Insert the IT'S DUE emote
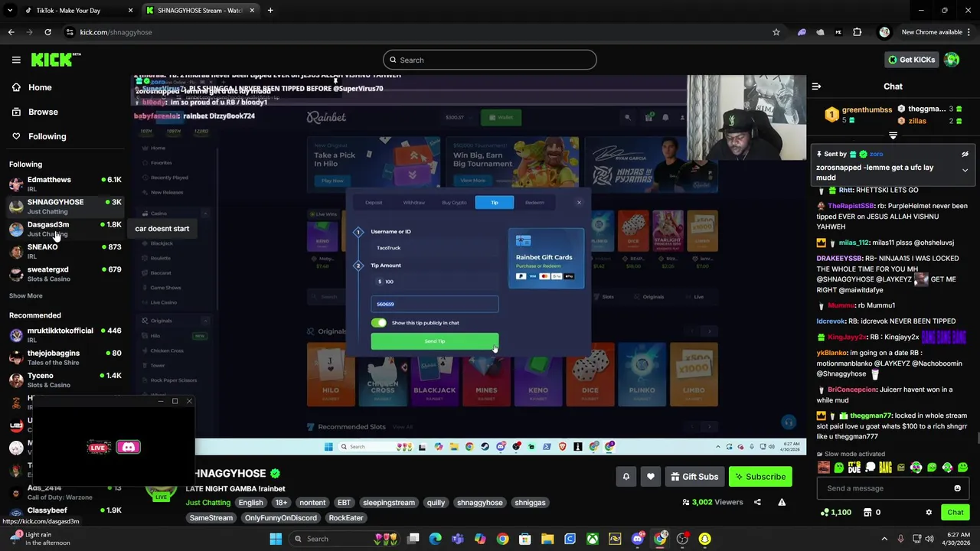The image size is (980, 551). pyautogui.click(x=854, y=468)
